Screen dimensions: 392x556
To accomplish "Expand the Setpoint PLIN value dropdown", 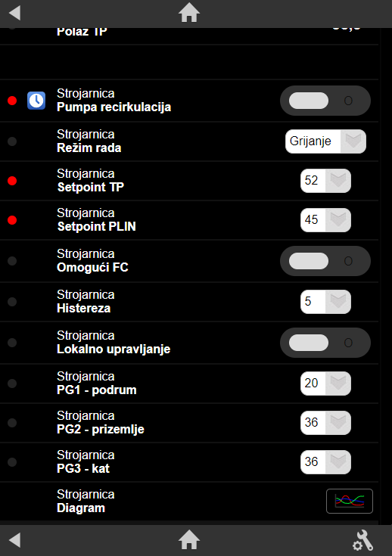I will pos(325,220).
